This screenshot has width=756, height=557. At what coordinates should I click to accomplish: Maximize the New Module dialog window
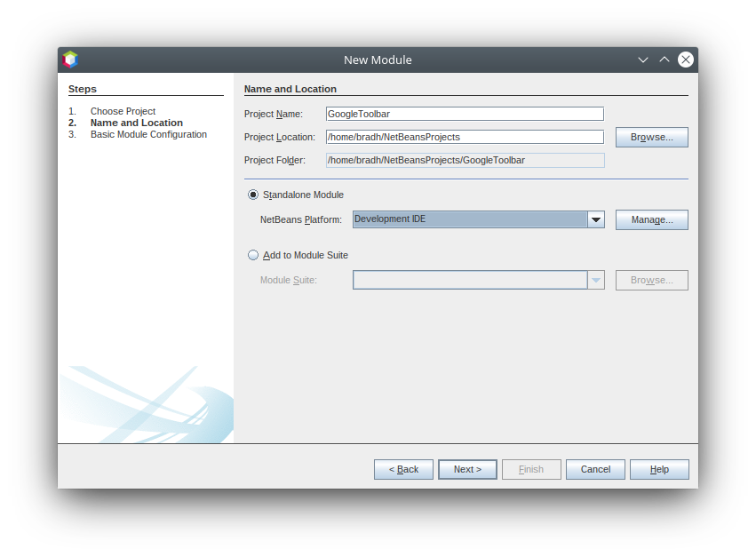664,60
